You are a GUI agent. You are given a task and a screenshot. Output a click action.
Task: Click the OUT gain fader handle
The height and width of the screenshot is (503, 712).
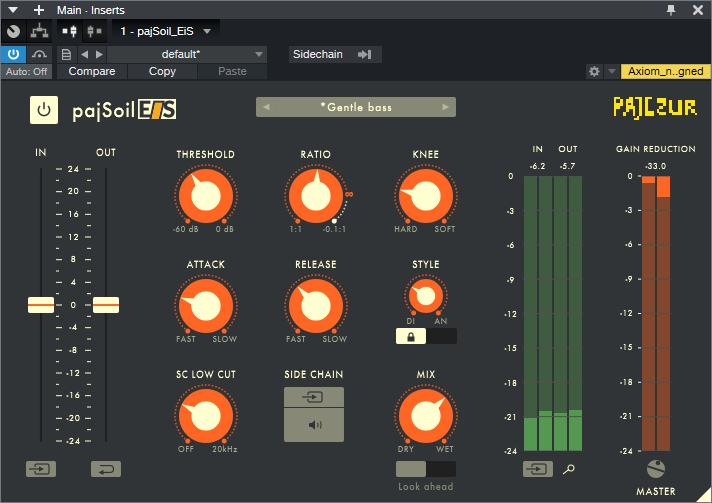[x=106, y=305]
